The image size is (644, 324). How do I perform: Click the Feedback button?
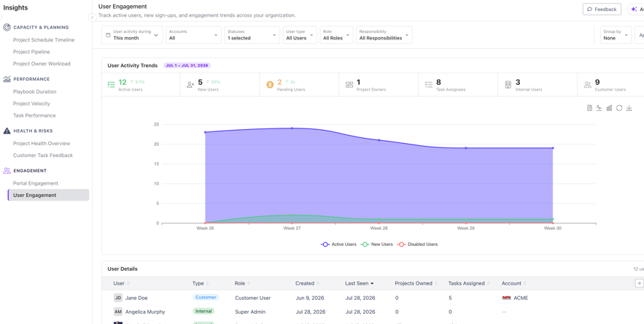602,9
